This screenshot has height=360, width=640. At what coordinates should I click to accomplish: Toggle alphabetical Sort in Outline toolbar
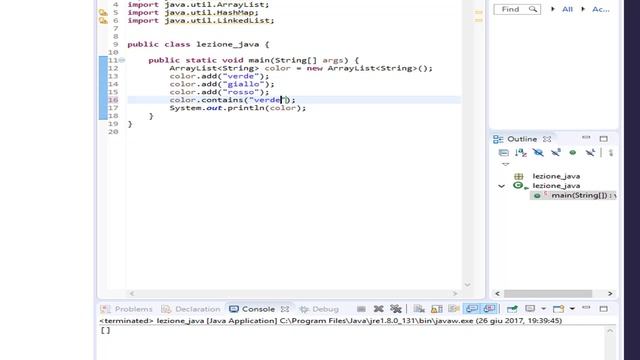pyautogui.click(x=521, y=153)
